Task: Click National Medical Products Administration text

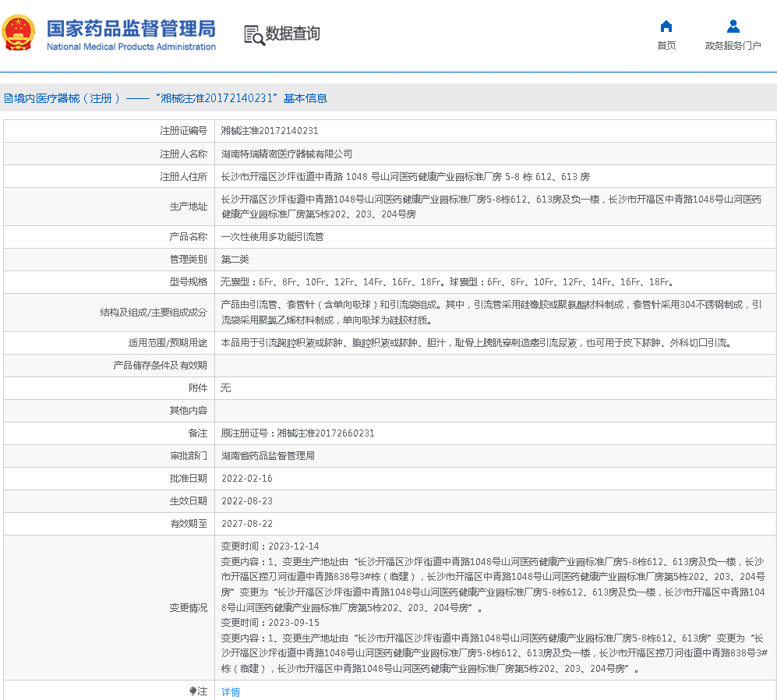Action: tap(131, 47)
